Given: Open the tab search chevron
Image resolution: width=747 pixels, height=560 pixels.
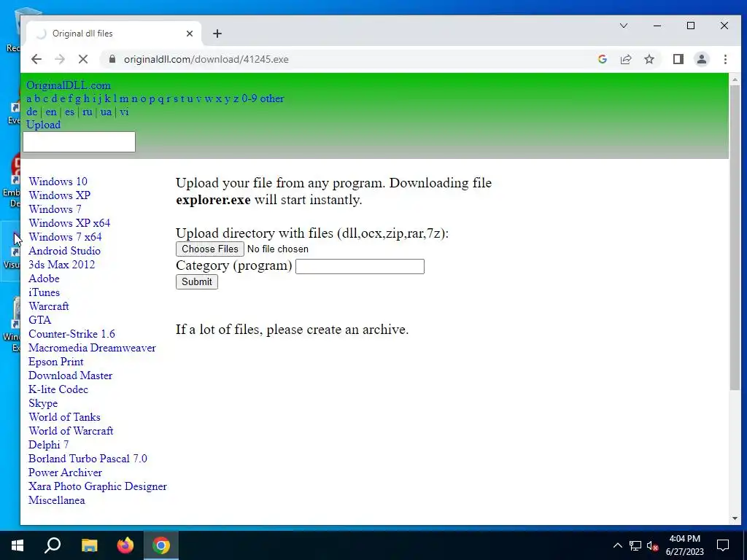Looking at the screenshot, I should (624, 26).
